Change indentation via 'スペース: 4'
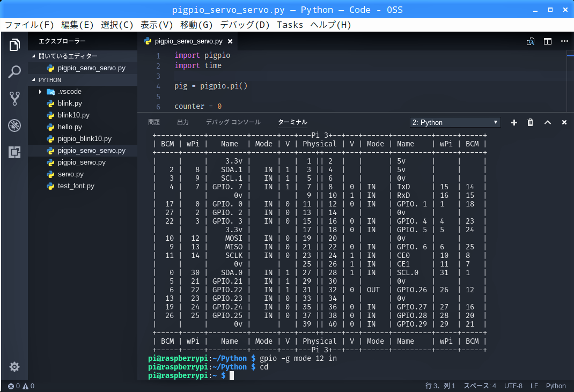This screenshot has height=392, width=574. click(480, 386)
